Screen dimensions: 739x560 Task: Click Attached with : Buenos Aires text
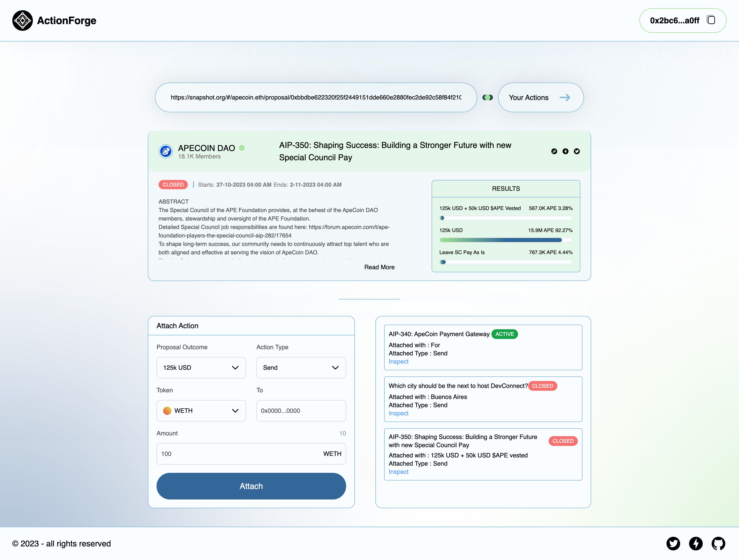coord(428,397)
